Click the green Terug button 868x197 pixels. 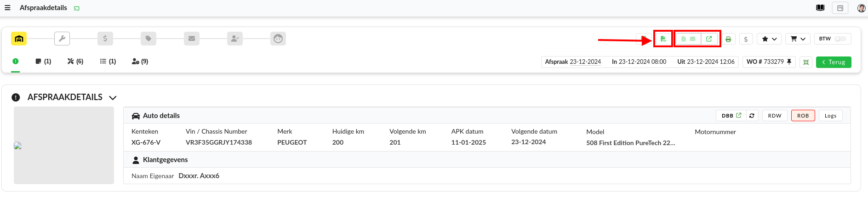pyautogui.click(x=834, y=62)
